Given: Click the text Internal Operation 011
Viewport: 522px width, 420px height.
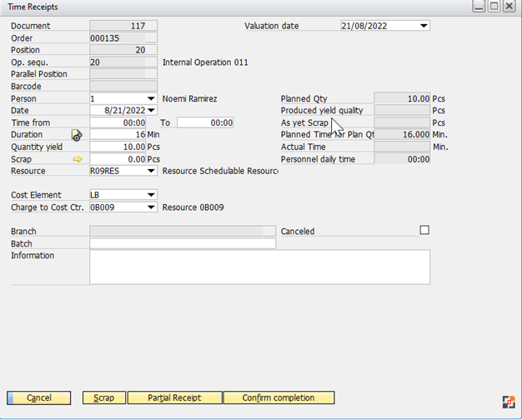Looking at the screenshot, I should tap(205, 62).
